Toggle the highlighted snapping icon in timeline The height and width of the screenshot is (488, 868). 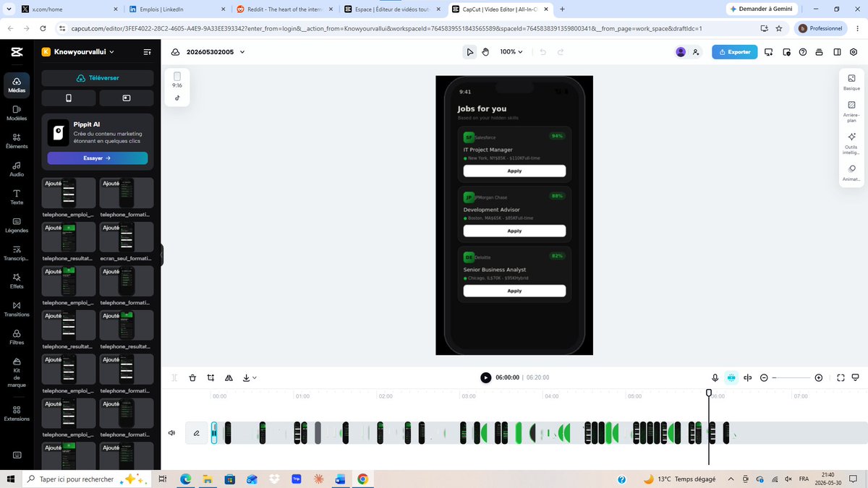pos(731,377)
